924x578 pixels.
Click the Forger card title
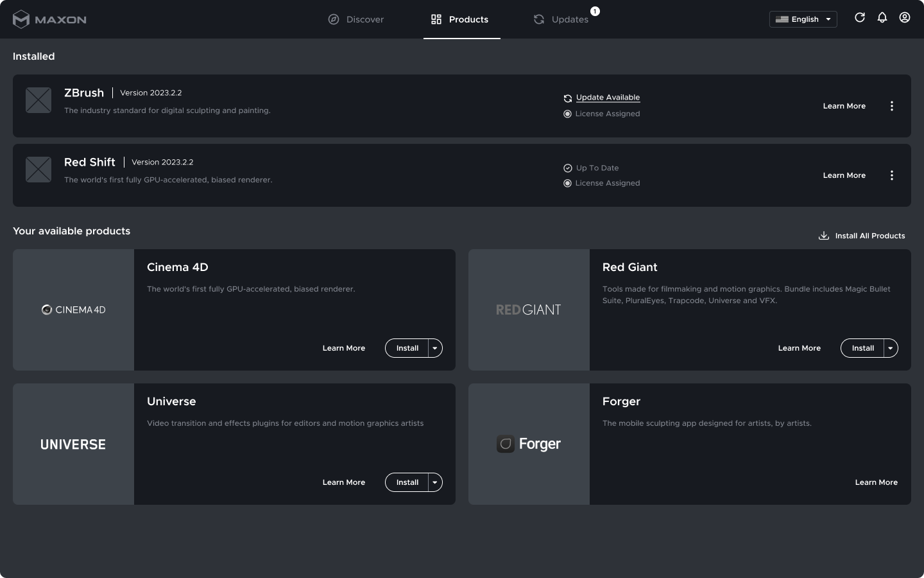(621, 401)
